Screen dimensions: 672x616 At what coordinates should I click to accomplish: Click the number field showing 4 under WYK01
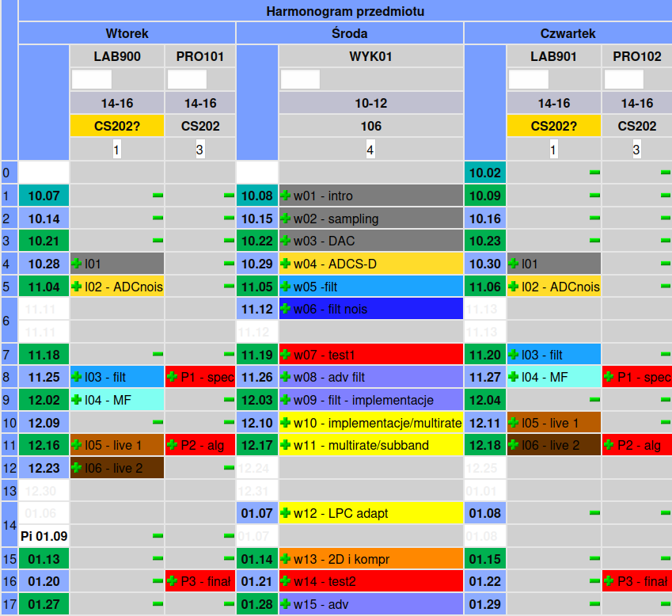point(370,149)
